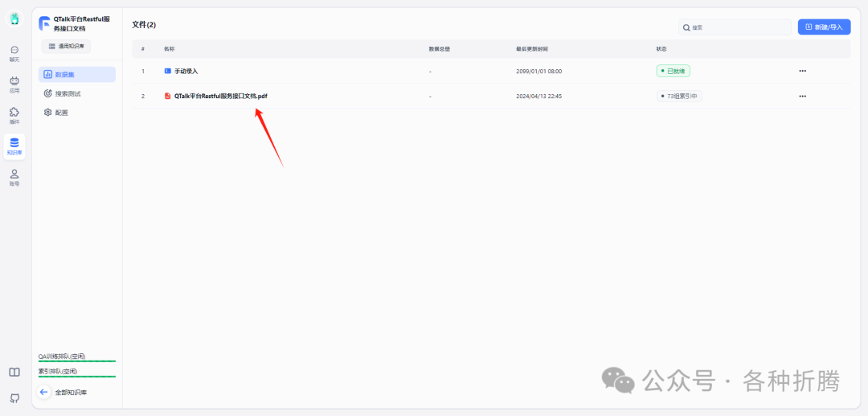The image size is (868, 416).
Task: Select the 数据集 dataset tab
Action: click(x=77, y=74)
